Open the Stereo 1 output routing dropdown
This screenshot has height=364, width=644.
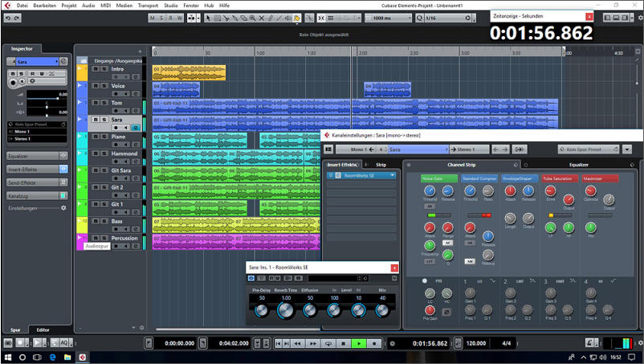click(x=470, y=149)
